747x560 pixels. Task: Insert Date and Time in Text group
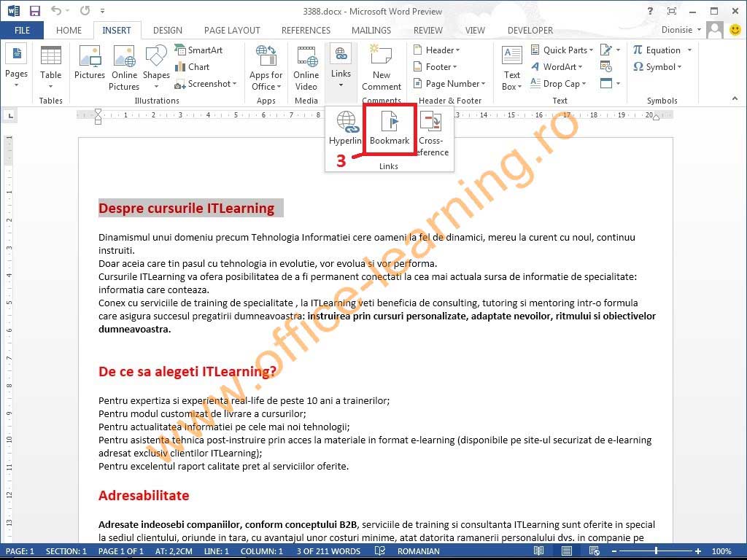click(x=606, y=66)
